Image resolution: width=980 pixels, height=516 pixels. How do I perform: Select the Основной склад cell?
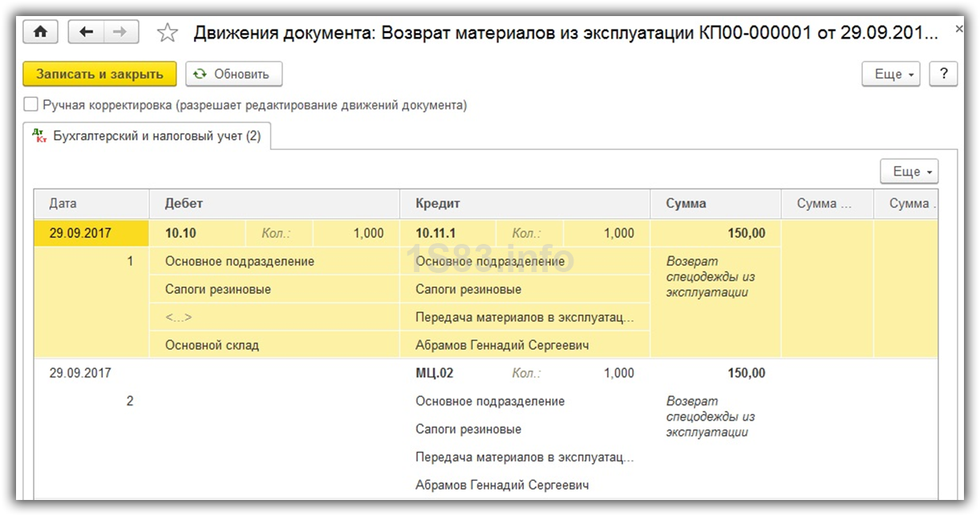click(212, 345)
